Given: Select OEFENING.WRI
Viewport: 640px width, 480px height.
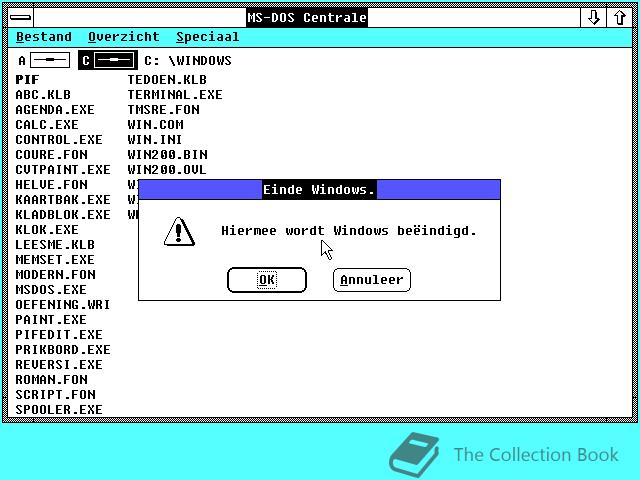Looking at the screenshot, I should point(63,304).
